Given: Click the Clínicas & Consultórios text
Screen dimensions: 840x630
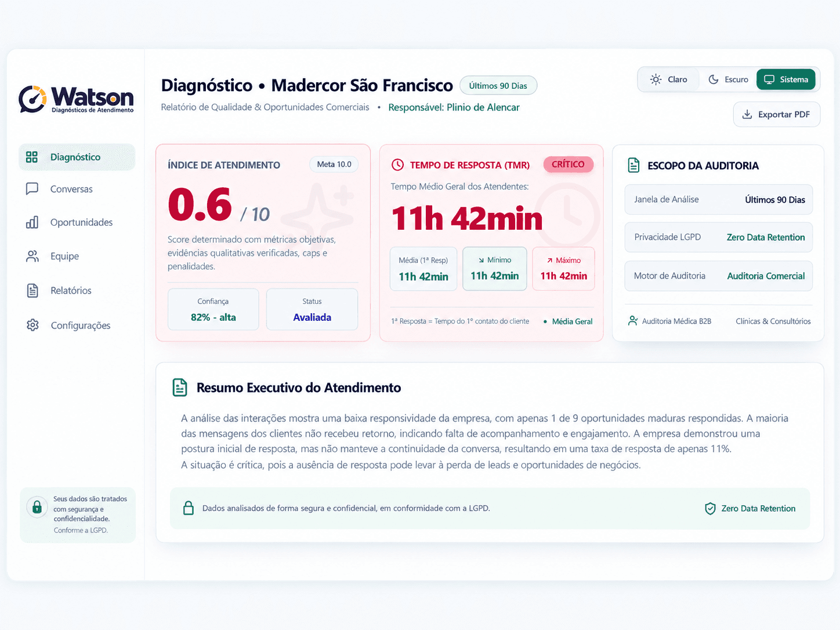Looking at the screenshot, I should [773, 321].
